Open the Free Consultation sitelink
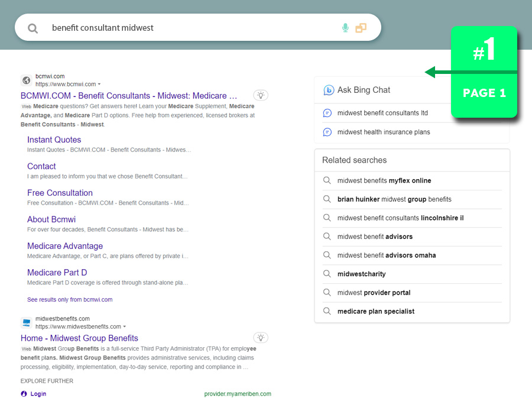 pos(60,193)
